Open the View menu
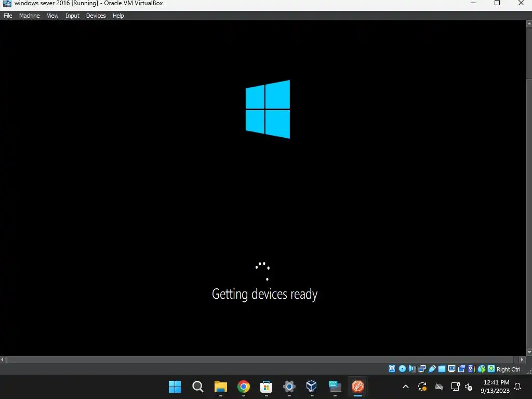 [52, 16]
